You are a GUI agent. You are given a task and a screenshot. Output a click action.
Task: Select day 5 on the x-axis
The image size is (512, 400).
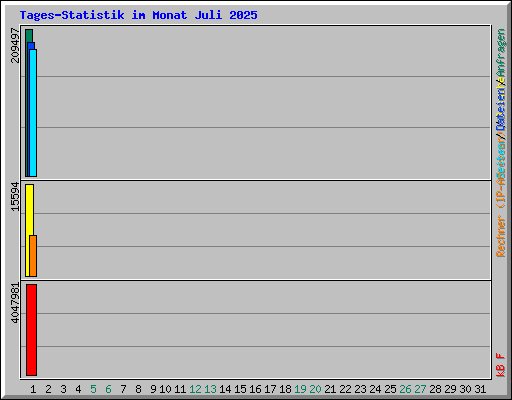point(93,389)
